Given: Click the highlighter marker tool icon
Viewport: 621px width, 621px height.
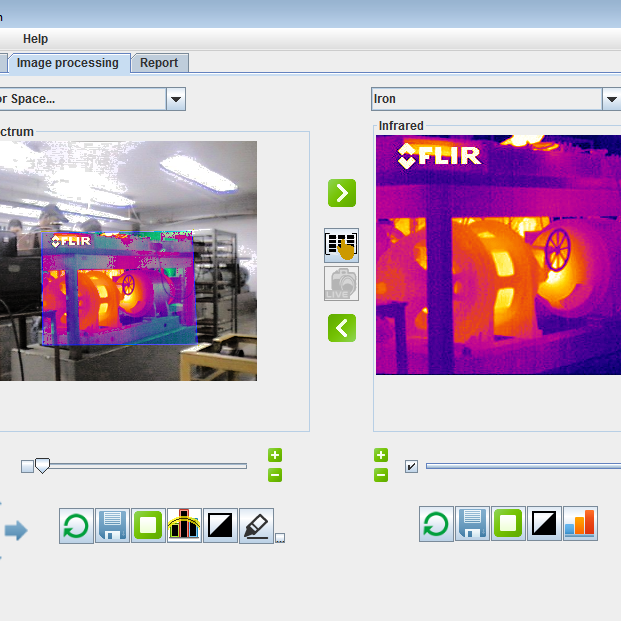Looking at the screenshot, I should (257, 525).
